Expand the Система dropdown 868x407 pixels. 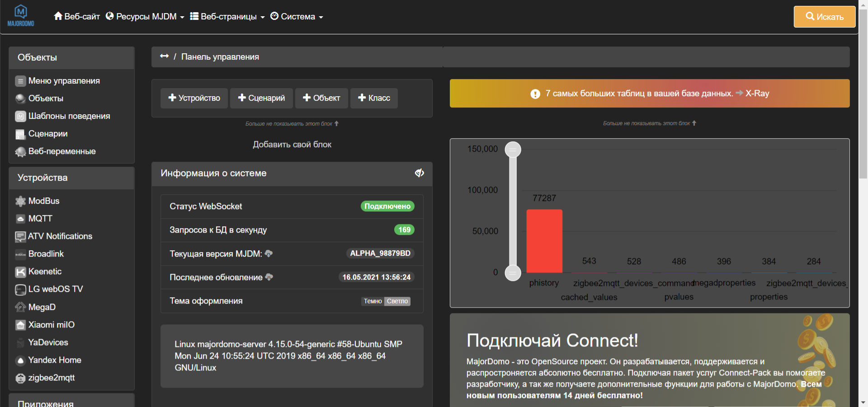[x=297, y=16]
